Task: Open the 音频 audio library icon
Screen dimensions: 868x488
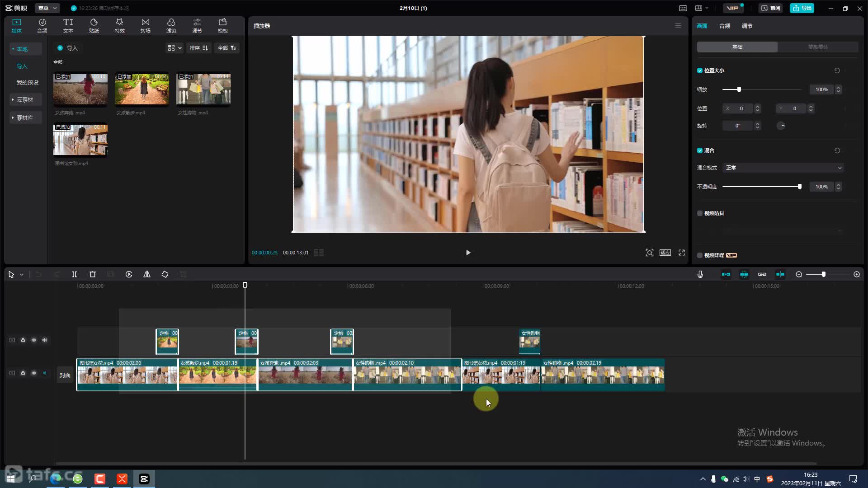Action: 42,26
